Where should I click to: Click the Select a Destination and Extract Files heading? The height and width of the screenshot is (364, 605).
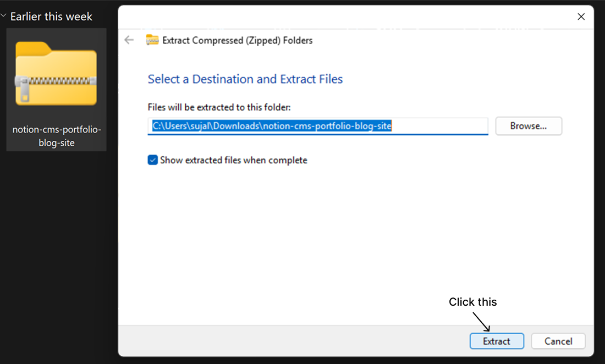pyautogui.click(x=245, y=79)
